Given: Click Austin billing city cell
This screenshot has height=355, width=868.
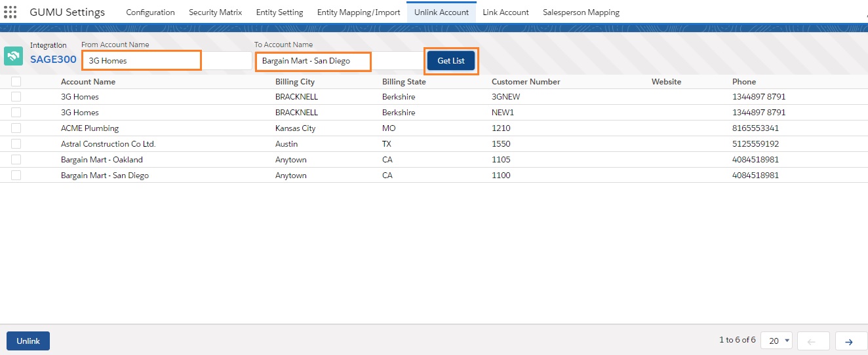Looking at the screenshot, I should (x=286, y=144).
